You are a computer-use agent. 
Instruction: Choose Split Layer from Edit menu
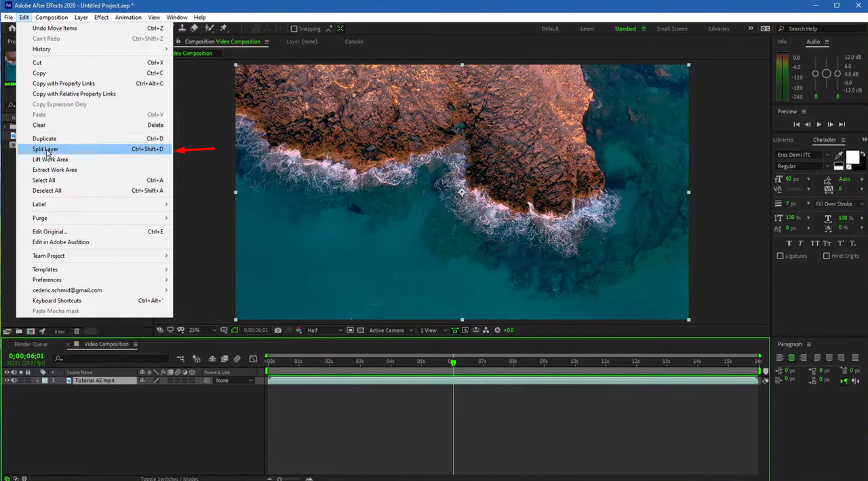[x=95, y=149]
